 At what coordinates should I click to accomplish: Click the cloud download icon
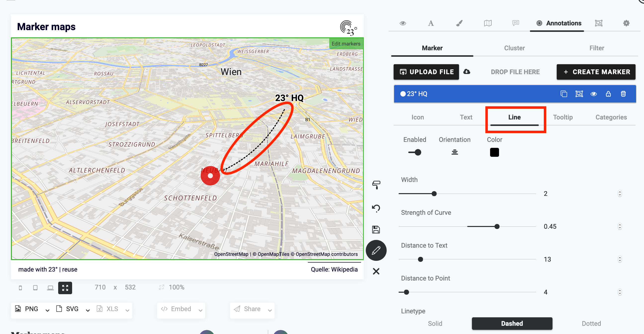pyautogui.click(x=466, y=72)
